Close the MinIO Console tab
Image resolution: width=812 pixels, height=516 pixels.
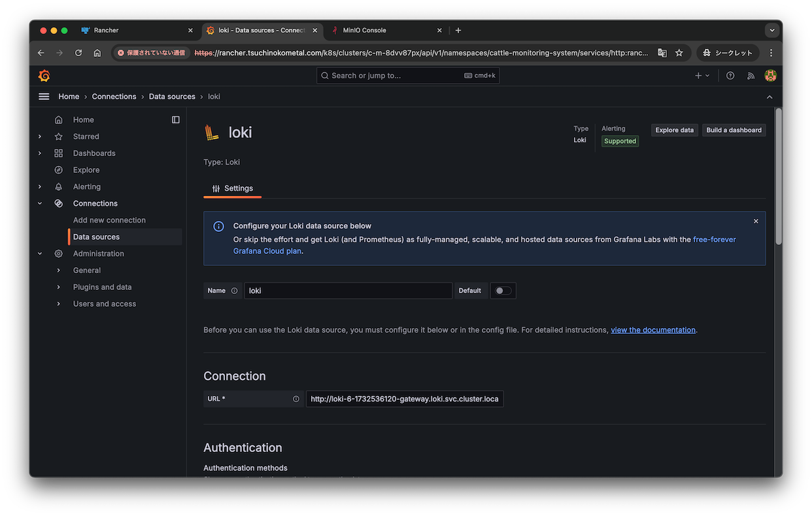[439, 30]
